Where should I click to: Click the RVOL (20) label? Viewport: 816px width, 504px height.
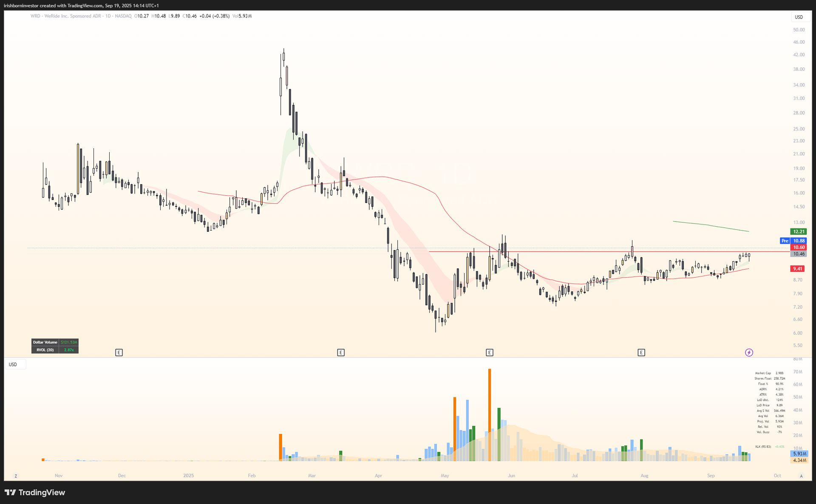point(45,350)
